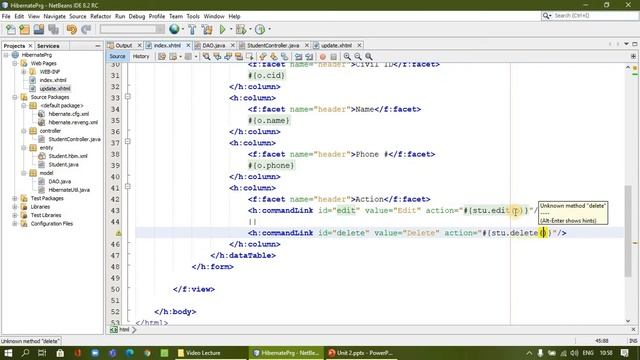
Task: Minimize Projects panel with dash icon
Action: click(x=98, y=46)
